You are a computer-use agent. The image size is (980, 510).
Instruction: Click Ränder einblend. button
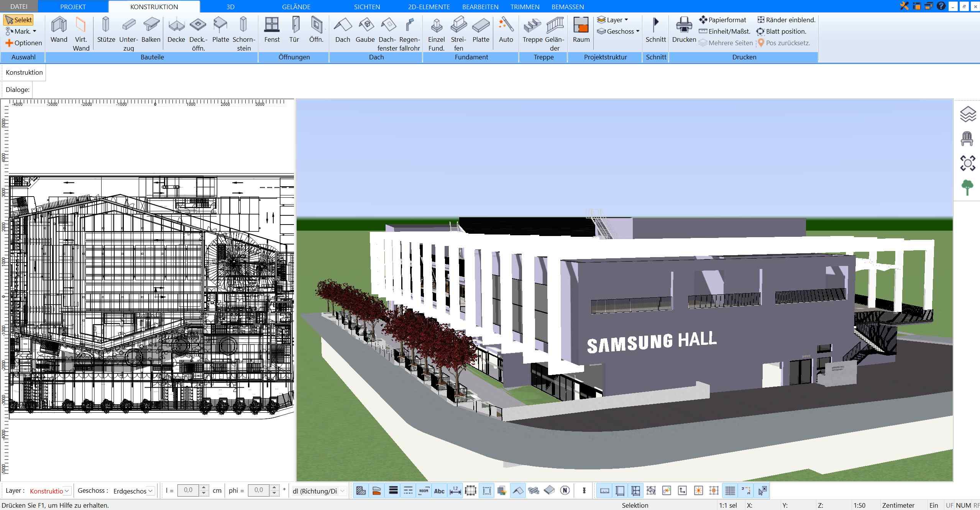(786, 20)
